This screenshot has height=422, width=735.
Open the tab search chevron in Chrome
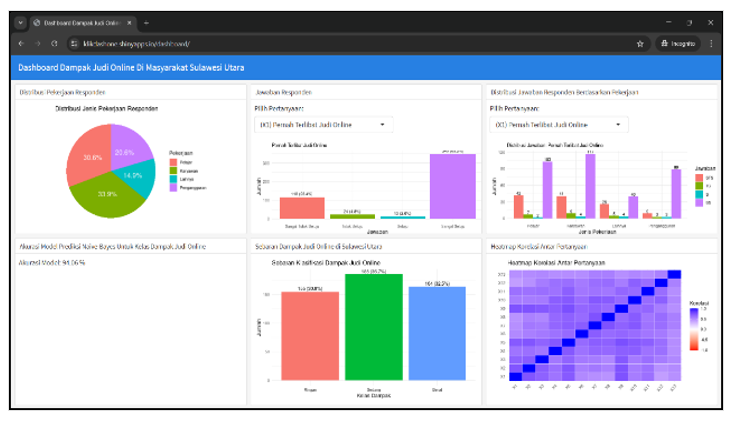[21, 22]
